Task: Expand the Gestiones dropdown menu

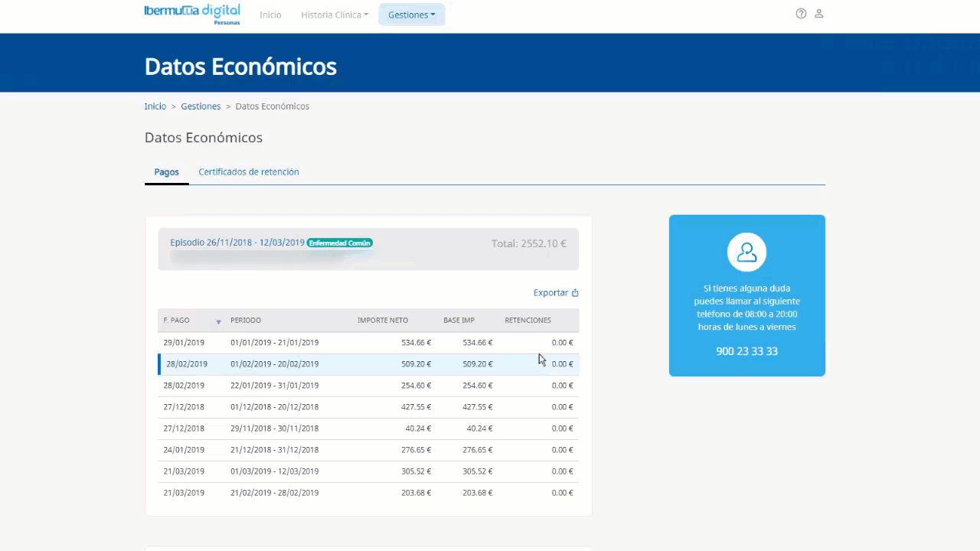Action: pos(411,15)
